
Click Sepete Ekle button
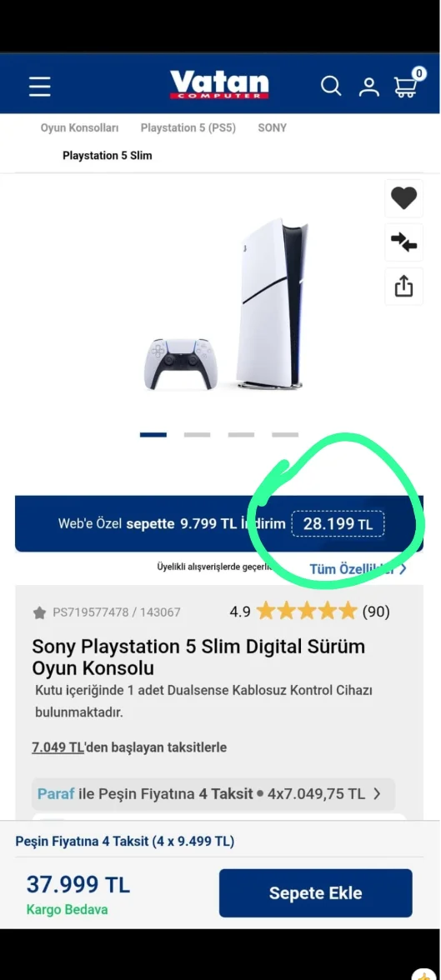click(x=315, y=893)
